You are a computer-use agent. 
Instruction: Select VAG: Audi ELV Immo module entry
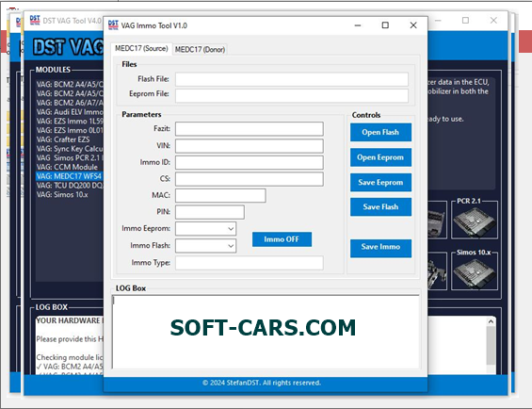[70, 112]
